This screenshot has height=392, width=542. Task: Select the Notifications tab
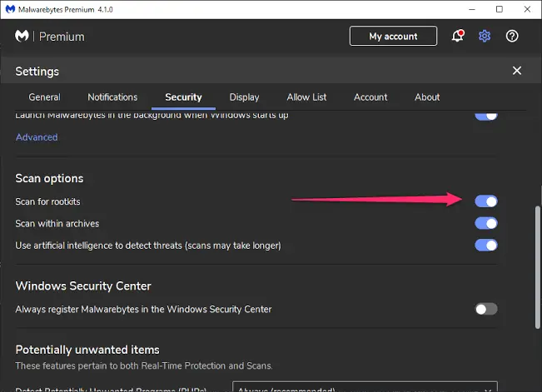pyautogui.click(x=112, y=97)
